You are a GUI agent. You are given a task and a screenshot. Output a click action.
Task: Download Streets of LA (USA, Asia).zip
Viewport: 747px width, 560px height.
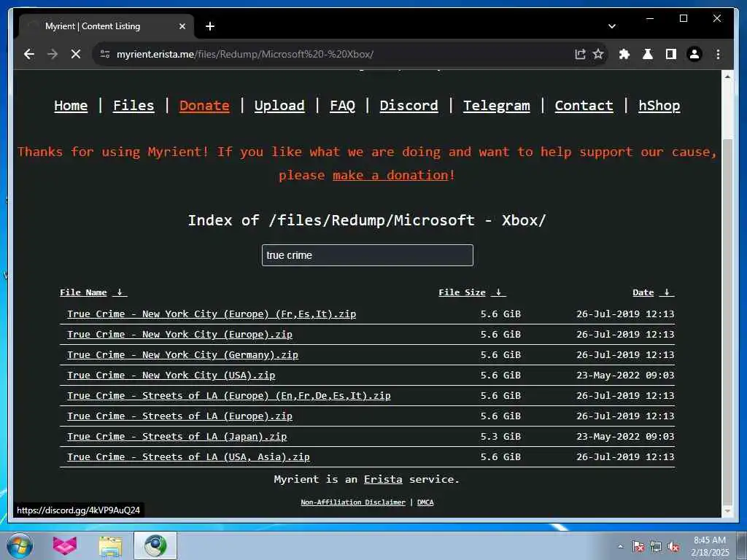pos(188,458)
